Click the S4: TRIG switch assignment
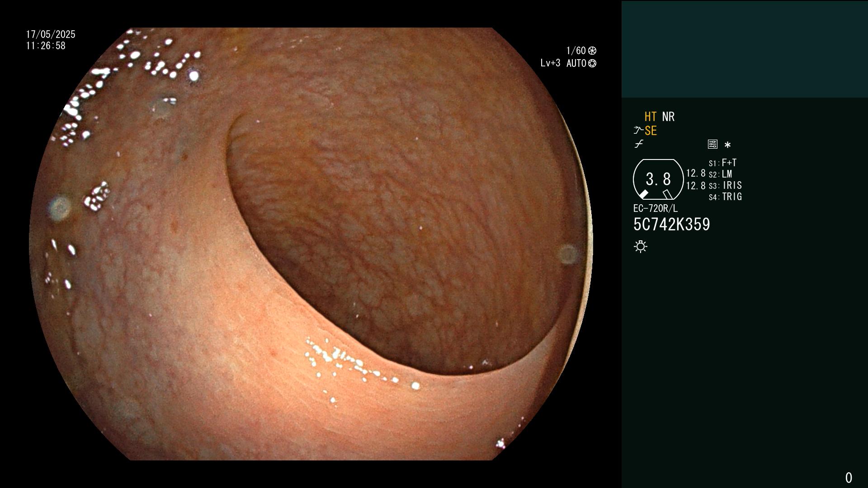 point(726,197)
